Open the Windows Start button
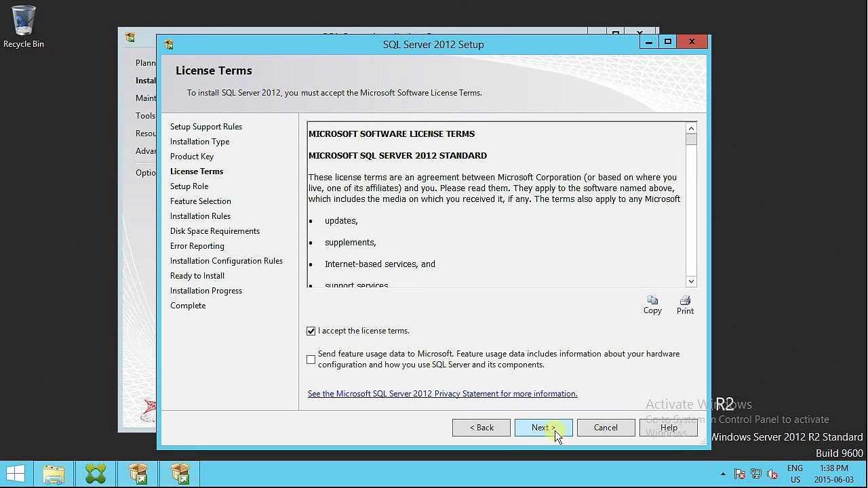Viewport: 868px width, 488px height. 16,473
